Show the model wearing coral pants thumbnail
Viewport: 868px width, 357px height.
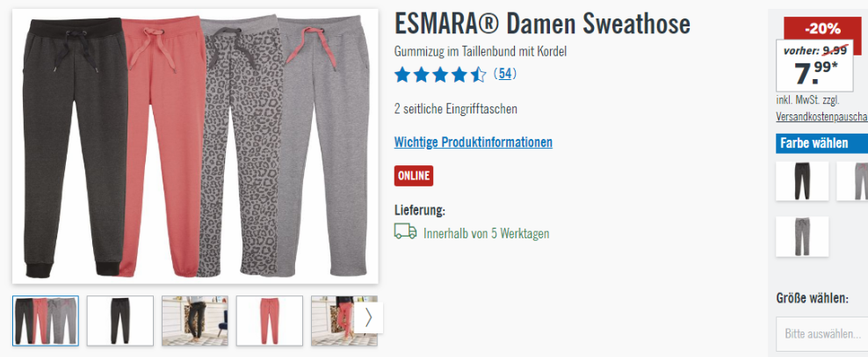tap(333, 321)
